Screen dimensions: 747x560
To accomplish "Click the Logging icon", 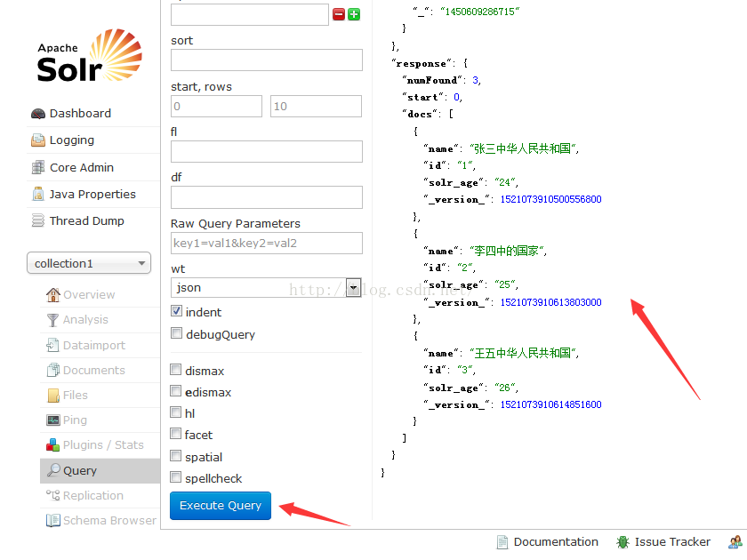I will click(x=38, y=140).
